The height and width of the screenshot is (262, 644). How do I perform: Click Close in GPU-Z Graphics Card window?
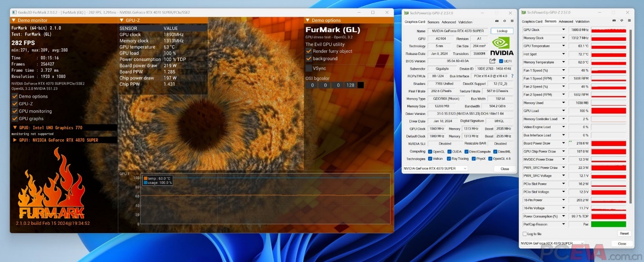click(504, 168)
